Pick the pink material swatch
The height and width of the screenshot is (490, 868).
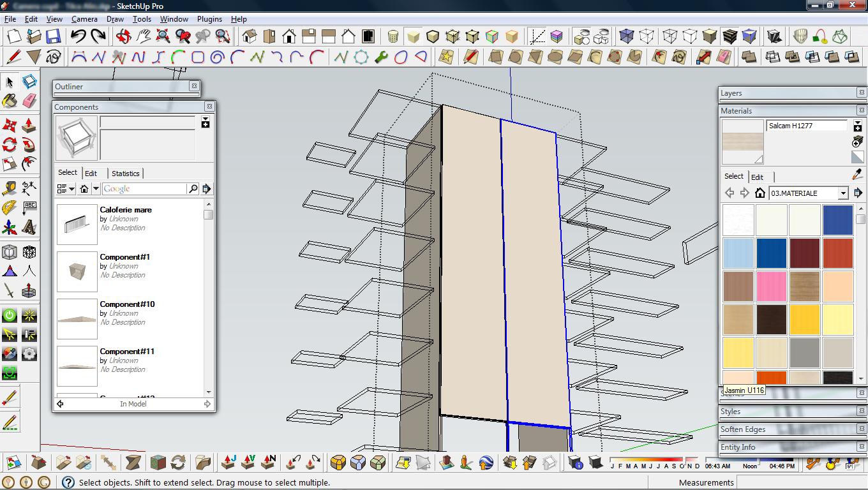pyautogui.click(x=772, y=286)
